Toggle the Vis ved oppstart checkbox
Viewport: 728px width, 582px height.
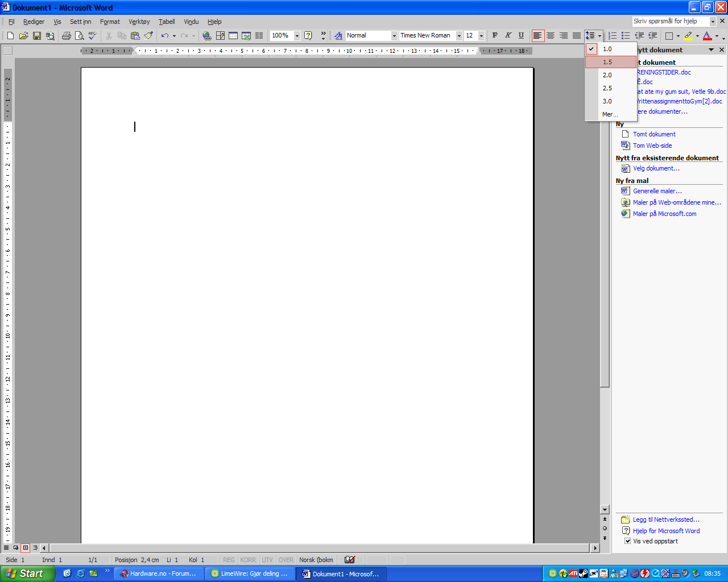627,541
